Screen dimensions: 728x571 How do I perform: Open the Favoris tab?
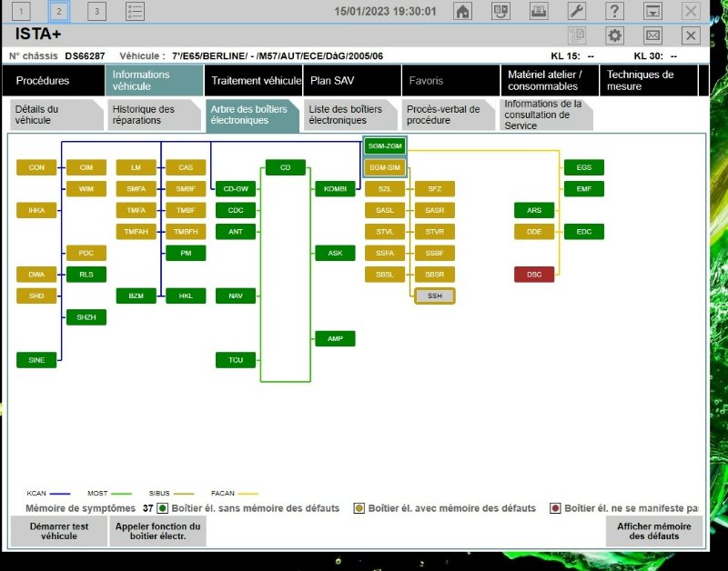pos(450,80)
